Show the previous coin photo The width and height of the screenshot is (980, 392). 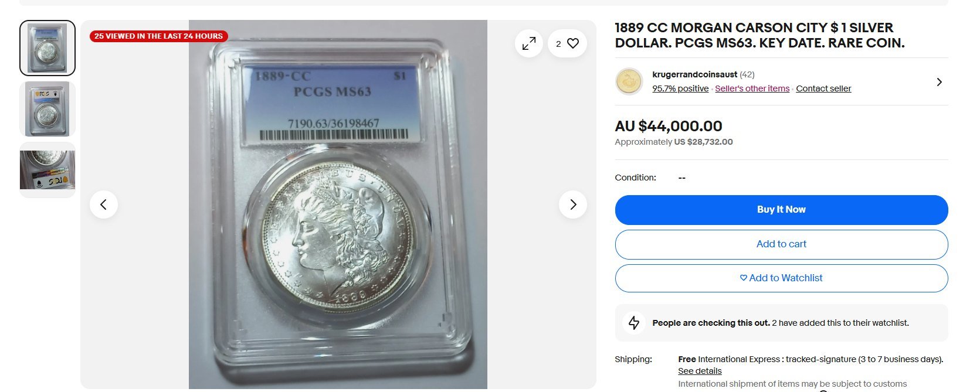tap(104, 204)
